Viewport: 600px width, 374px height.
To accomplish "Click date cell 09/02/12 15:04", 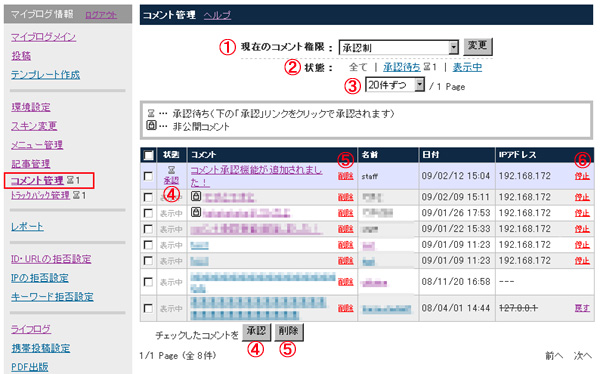I will (456, 176).
